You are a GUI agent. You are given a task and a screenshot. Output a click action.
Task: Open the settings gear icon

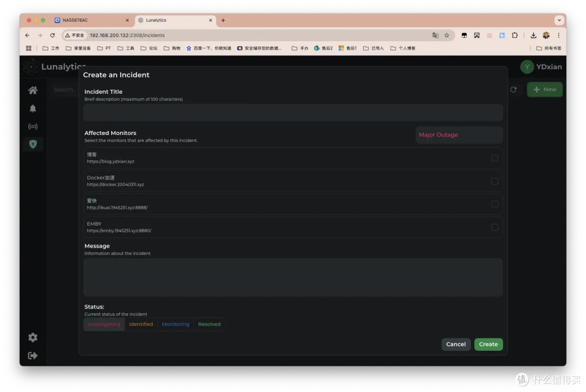[x=33, y=337]
